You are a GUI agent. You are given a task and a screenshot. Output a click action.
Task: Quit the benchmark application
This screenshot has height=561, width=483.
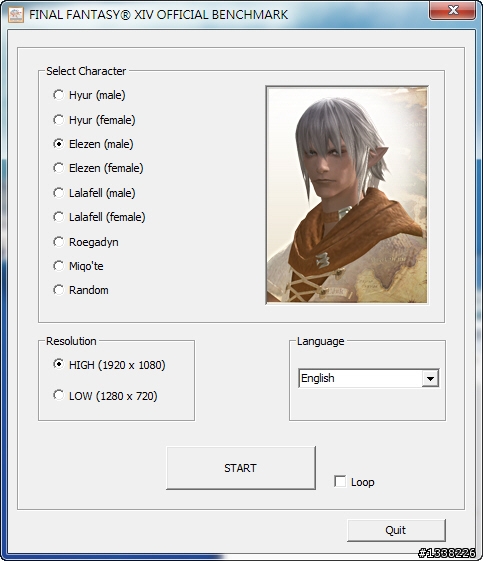coord(396,530)
